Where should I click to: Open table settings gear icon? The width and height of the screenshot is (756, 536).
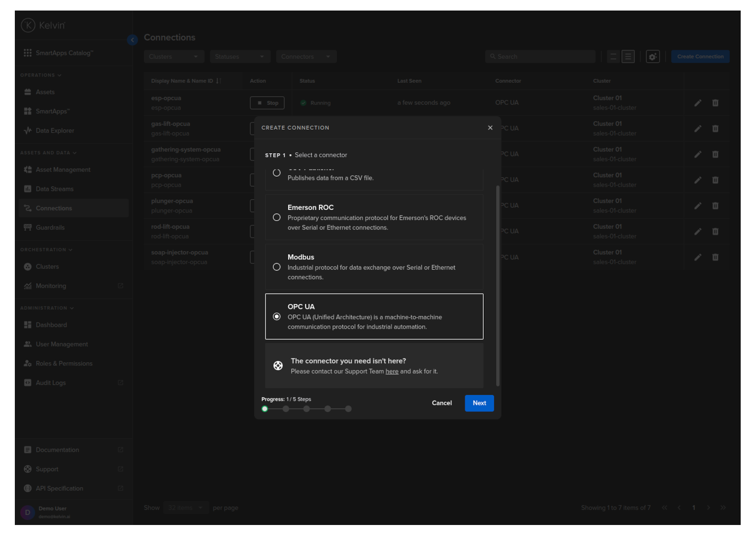653,56
